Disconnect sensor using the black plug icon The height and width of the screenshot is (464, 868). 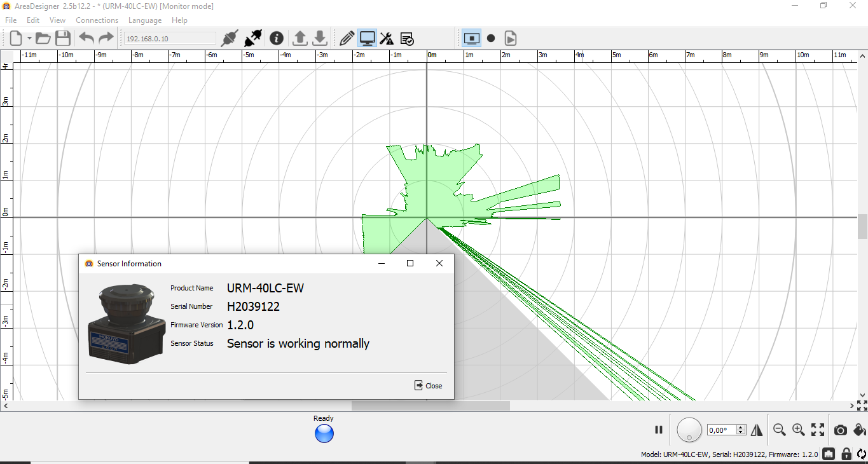pos(253,38)
